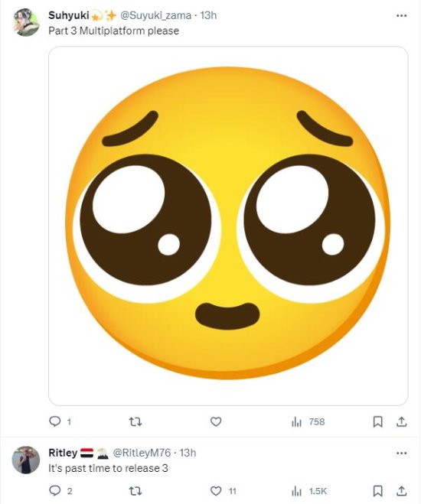Share Ritley's tweet
The width and height of the screenshot is (421, 504).
pos(401,491)
